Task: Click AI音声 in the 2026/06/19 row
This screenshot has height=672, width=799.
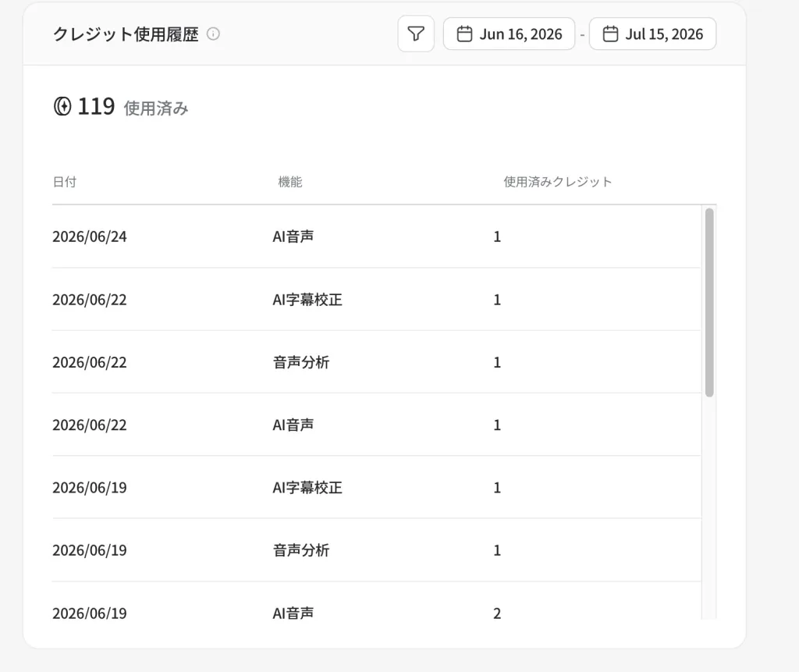Action: pos(293,613)
